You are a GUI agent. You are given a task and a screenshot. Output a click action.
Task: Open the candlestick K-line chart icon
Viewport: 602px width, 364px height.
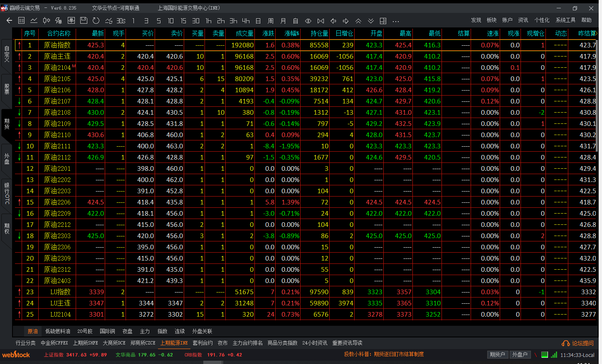pos(47,20)
